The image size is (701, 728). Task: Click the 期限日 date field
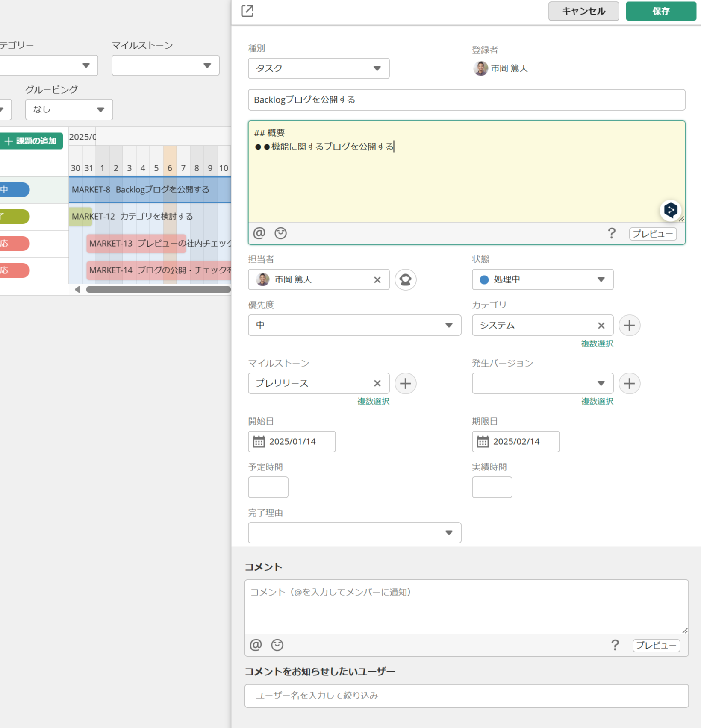tap(516, 441)
